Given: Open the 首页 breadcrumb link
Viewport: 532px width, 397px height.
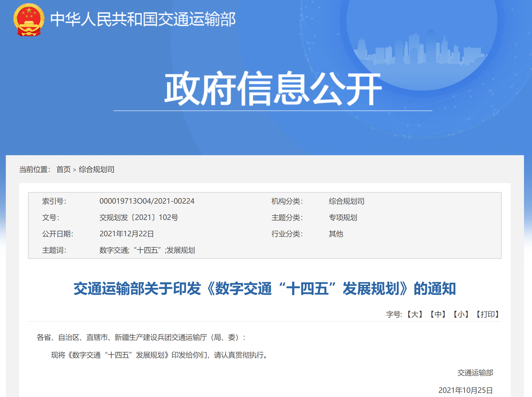Looking at the screenshot, I should [x=63, y=169].
